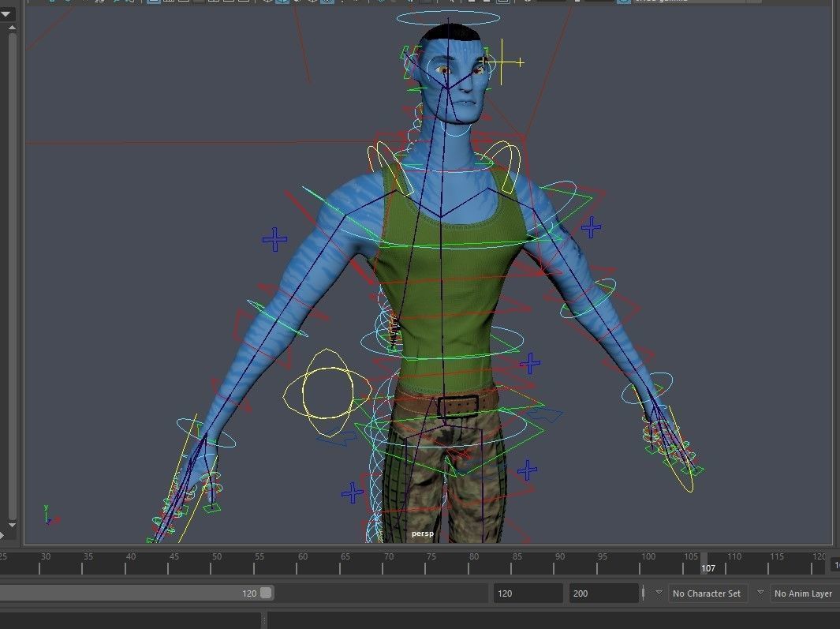Image resolution: width=840 pixels, height=629 pixels.
Task: Click the XYZ axis gizmo in the viewport corner
Action: point(50,515)
